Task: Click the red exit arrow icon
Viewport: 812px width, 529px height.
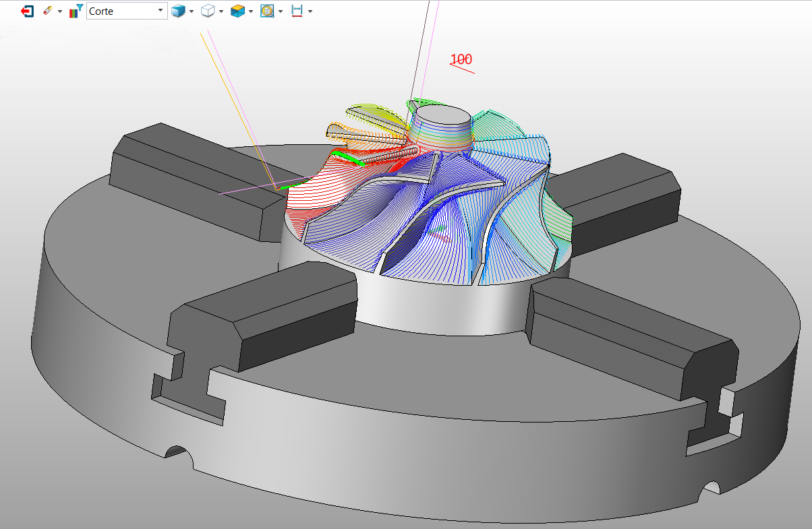Action: pyautogui.click(x=28, y=11)
